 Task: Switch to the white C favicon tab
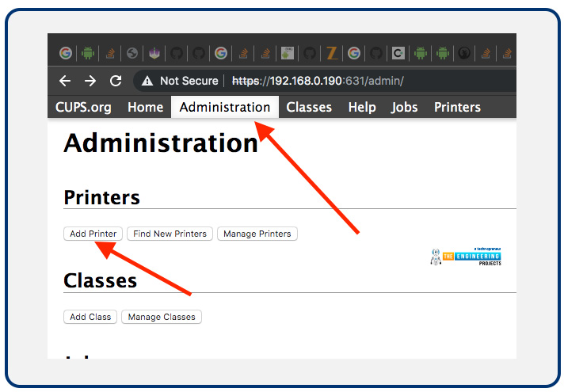(398, 53)
